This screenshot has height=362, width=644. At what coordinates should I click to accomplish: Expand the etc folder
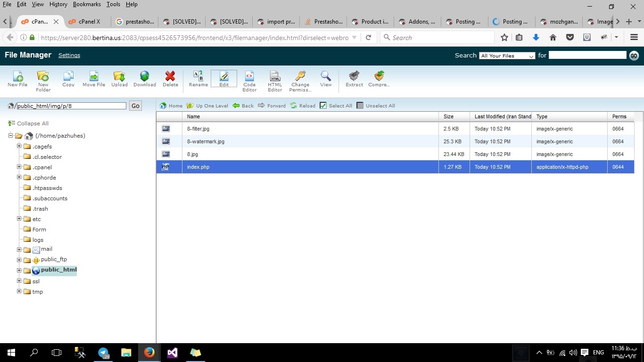pos(19,219)
